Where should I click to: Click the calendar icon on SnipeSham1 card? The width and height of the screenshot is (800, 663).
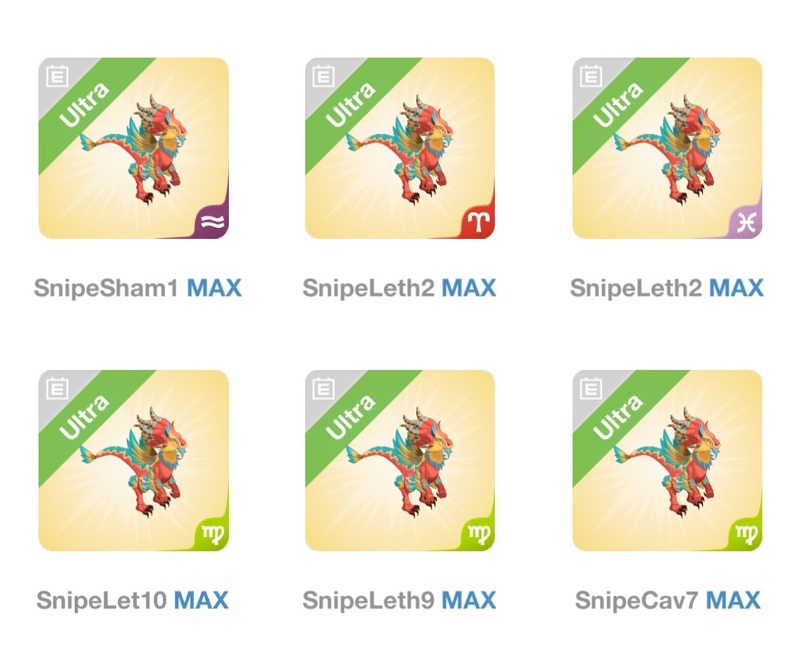point(57,77)
